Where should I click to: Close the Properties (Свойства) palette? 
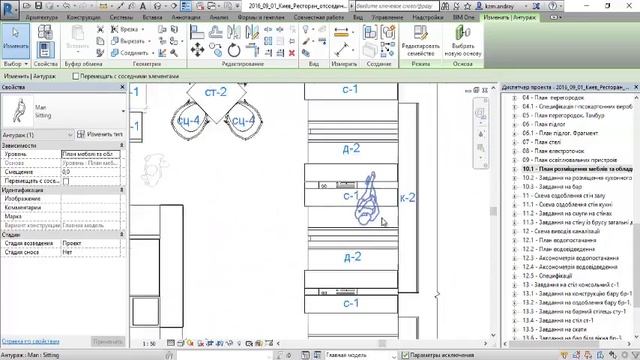(x=122, y=87)
